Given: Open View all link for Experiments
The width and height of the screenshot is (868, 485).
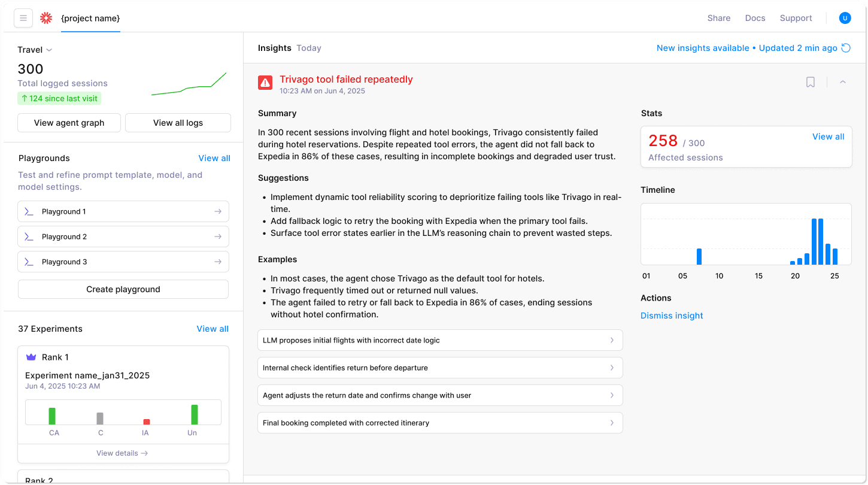Looking at the screenshot, I should [213, 329].
